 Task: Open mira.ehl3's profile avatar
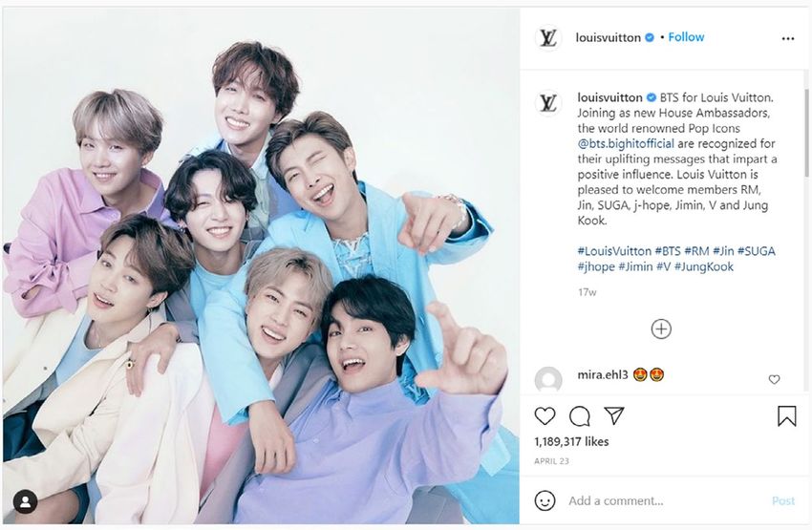point(548,379)
